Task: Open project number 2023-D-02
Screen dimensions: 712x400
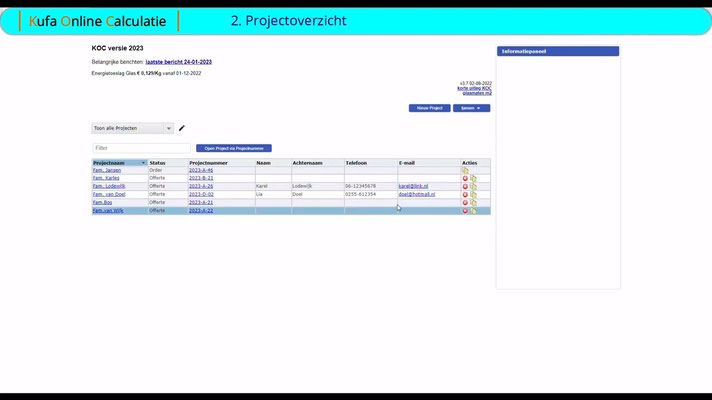Action: 201,194
